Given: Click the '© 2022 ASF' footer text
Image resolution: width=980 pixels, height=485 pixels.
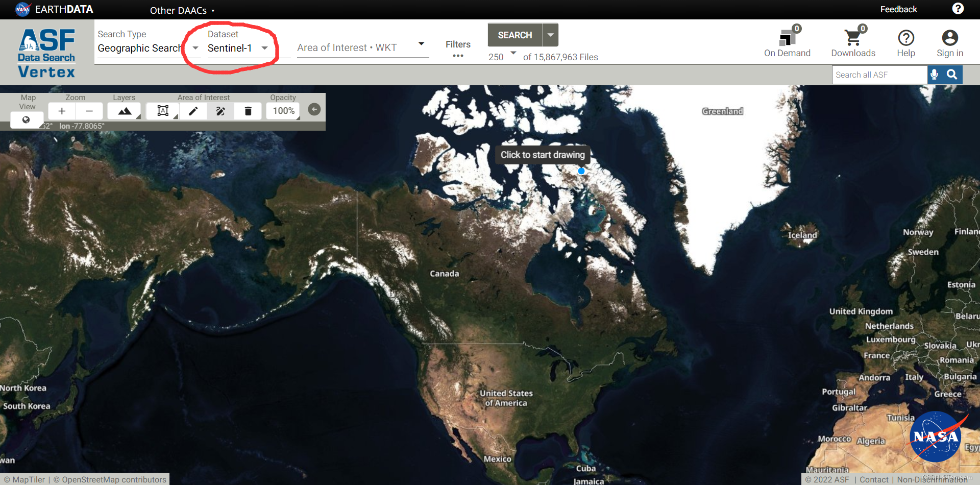Looking at the screenshot, I should coord(827,479).
